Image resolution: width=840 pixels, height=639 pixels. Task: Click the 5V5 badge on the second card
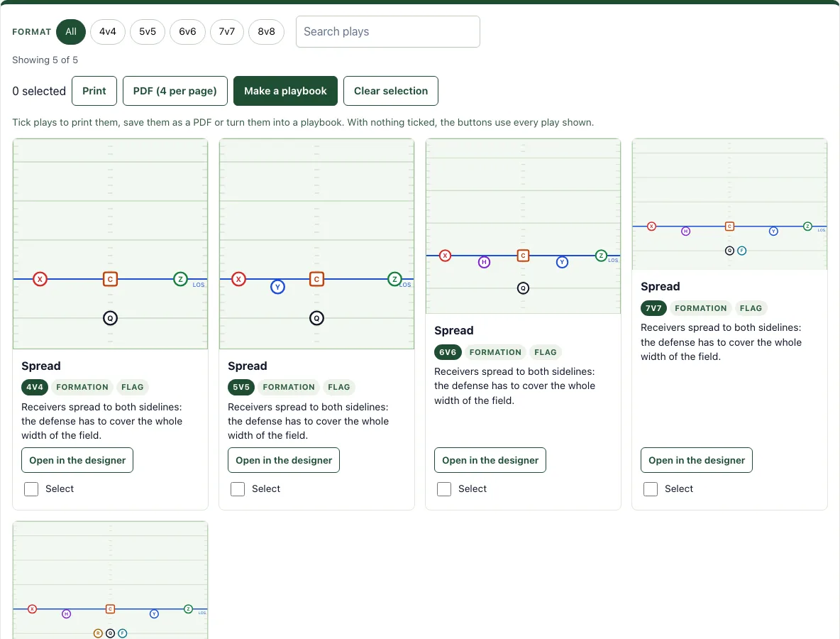tap(241, 387)
